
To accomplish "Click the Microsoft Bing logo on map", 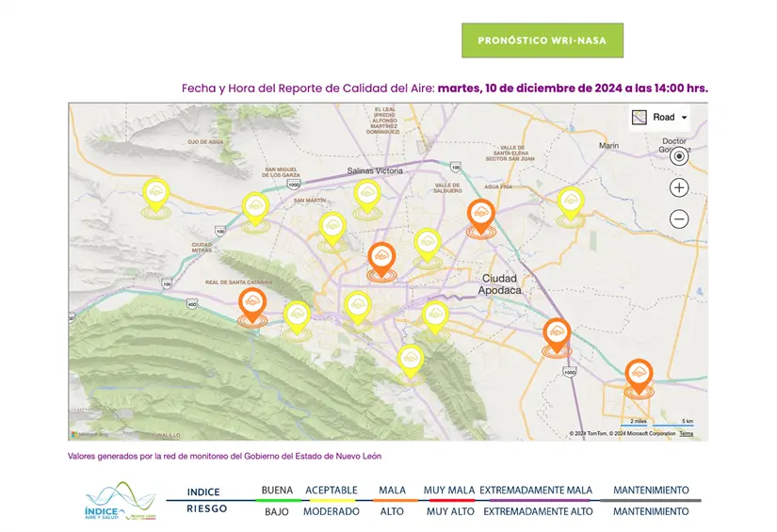I will 90,434.
